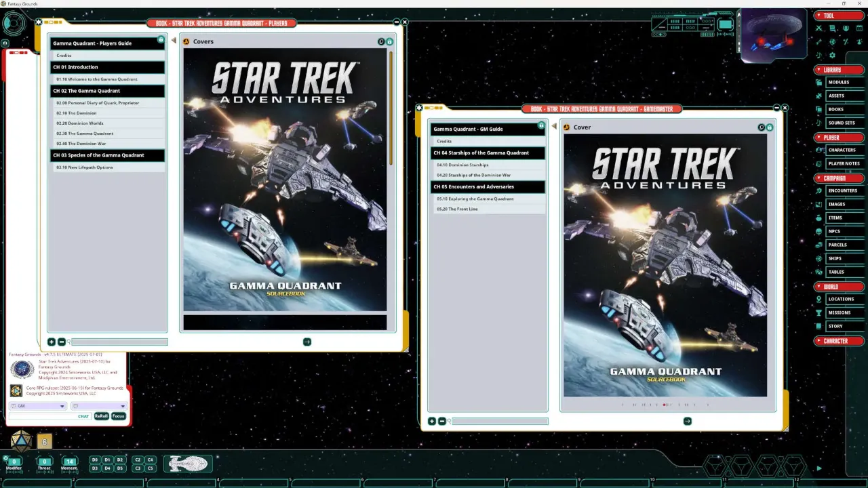Select CH 04 Starships of the Gamma Quadrant
868x488 pixels.
(488, 152)
